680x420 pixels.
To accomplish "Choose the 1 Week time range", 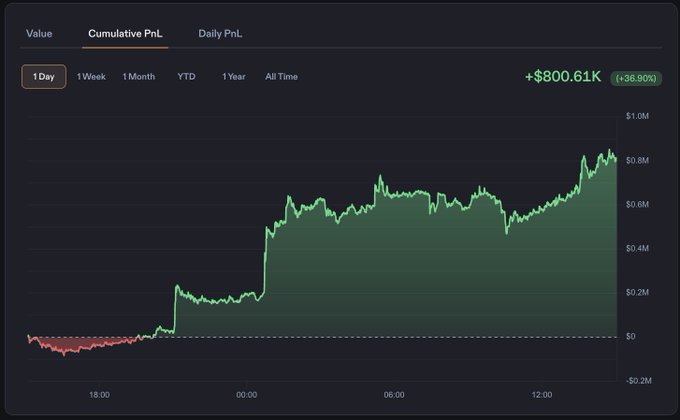I will pyautogui.click(x=91, y=76).
